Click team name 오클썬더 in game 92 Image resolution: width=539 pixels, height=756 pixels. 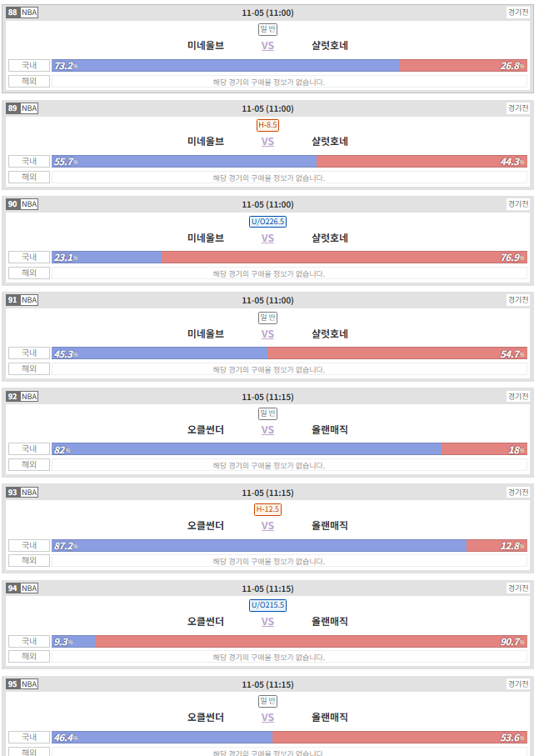point(206,429)
